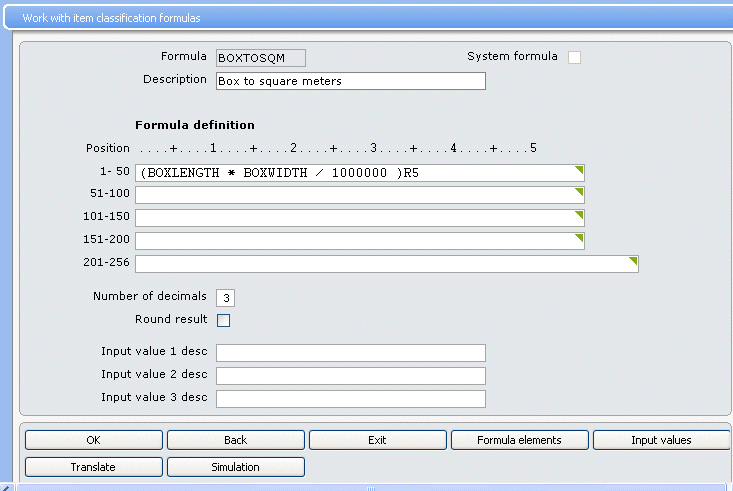The image size is (733, 491).
Task: Click the Translate button
Action: [93, 467]
